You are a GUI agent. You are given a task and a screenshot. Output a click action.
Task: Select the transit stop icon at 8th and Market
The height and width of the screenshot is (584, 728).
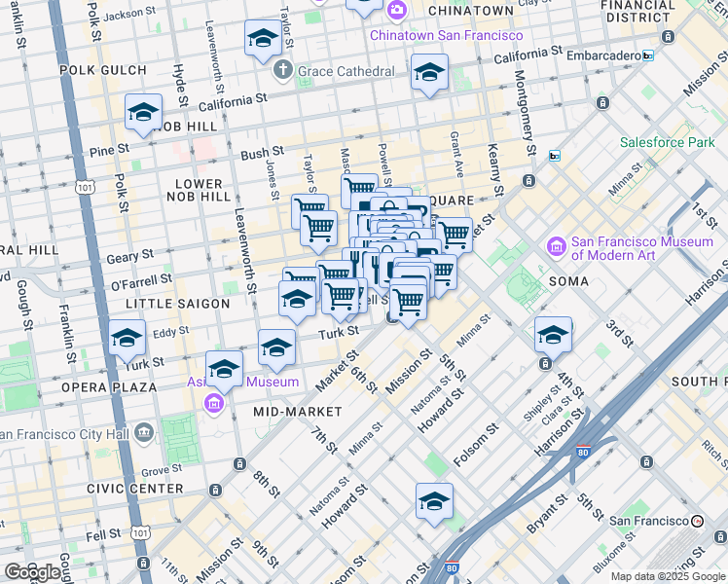[240, 464]
